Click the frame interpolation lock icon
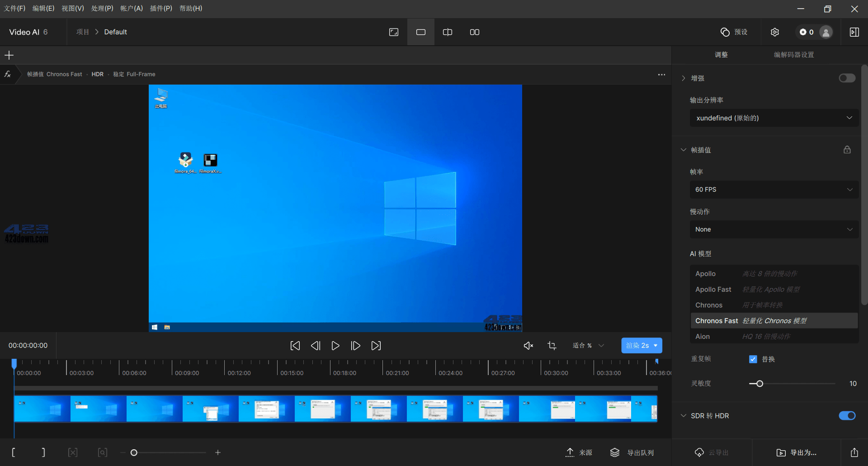Image resolution: width=868 pixels, height=466 pixels. (847, 150)
